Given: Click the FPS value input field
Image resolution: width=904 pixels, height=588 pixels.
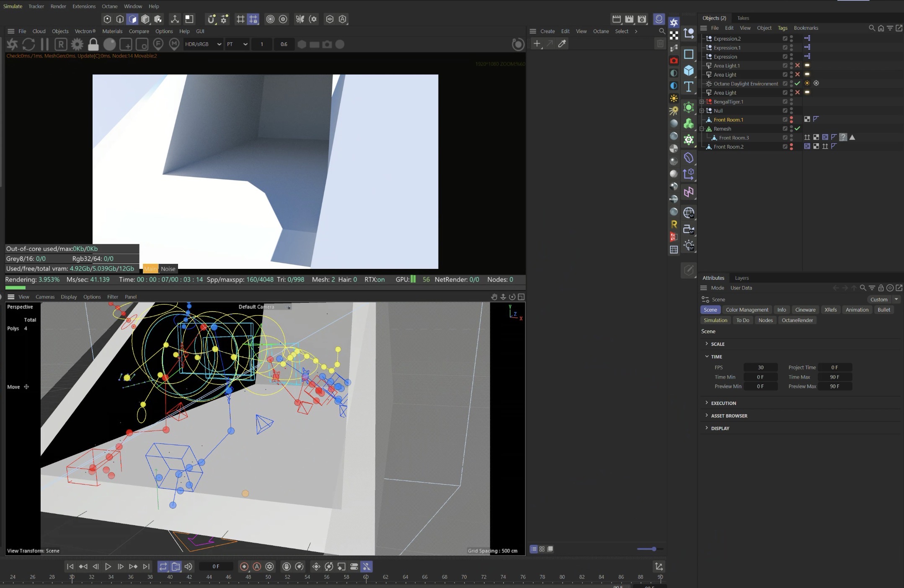Looking at the screenshot, I should coord(760,367).
